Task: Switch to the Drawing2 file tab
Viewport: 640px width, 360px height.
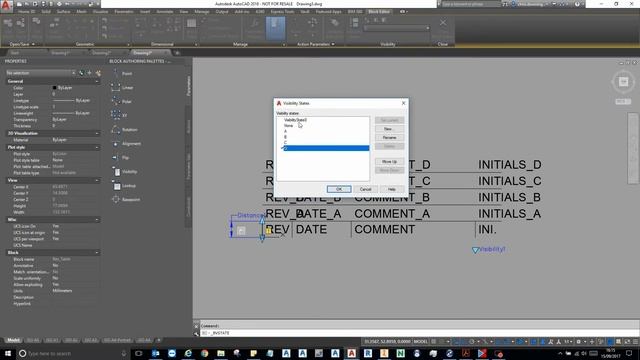Action: tap(102, 53)
